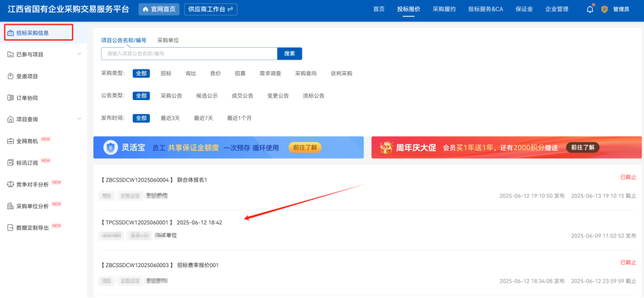Filter 公告类型 by 变更公告
This screenshot has width=644, height=298.
click(x=278, y=96)
